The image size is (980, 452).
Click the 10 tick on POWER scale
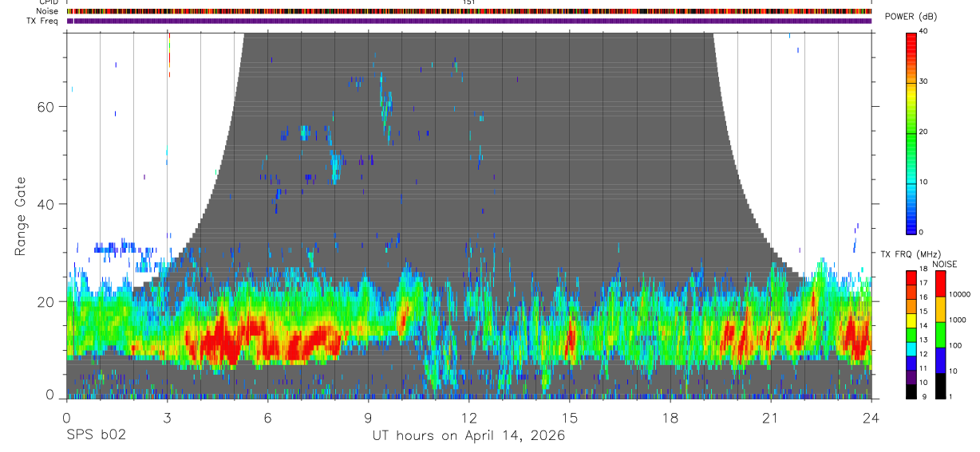click(x=924, y=182)
